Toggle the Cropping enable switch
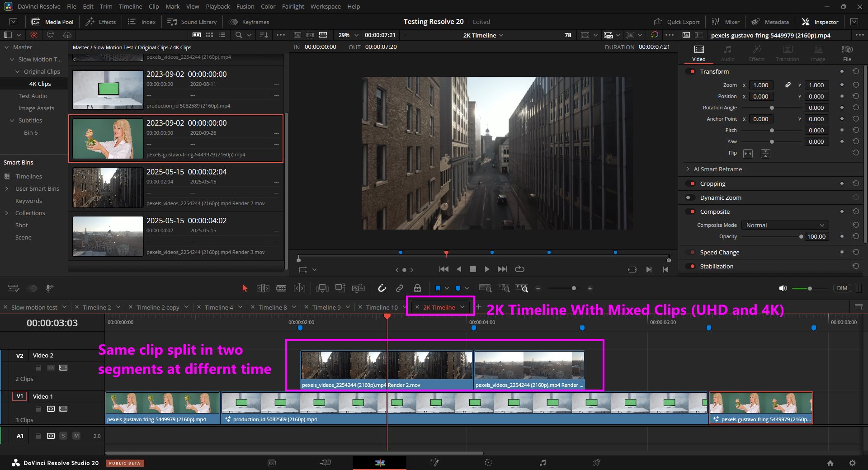Screen dimensions: 868x470 click(x=690, y=183)
